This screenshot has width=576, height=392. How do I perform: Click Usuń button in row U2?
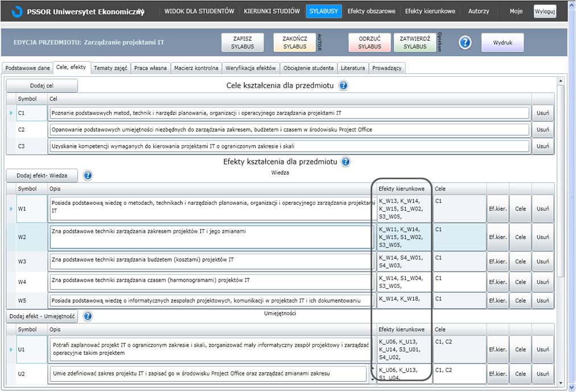tap(542, 374)
